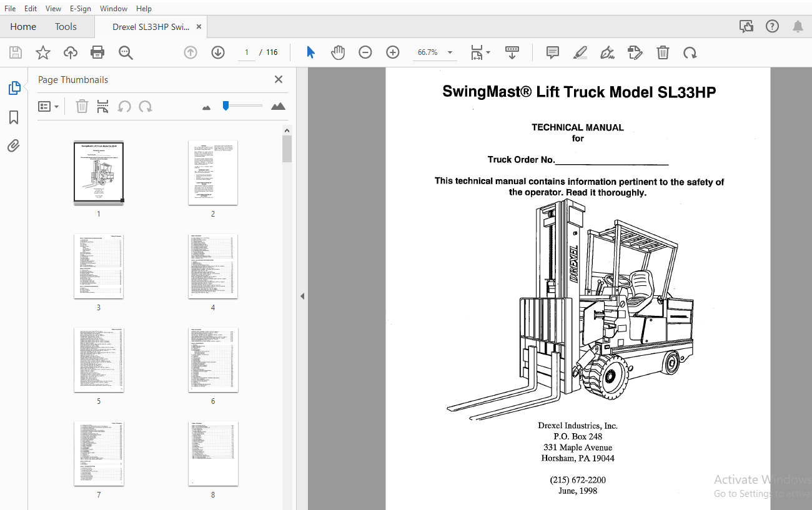Viewport: 812px width, 510px height.
Task: Click the thumbnails panel scrollbar thumb
Action: coord(287,149)
